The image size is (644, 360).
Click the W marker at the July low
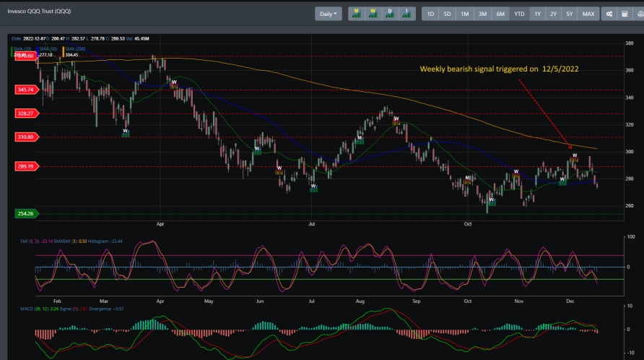point(313,187)
